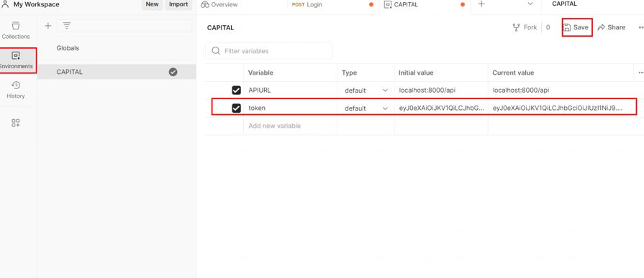Click the plus icon to open new tab

(x=482, y=4)
